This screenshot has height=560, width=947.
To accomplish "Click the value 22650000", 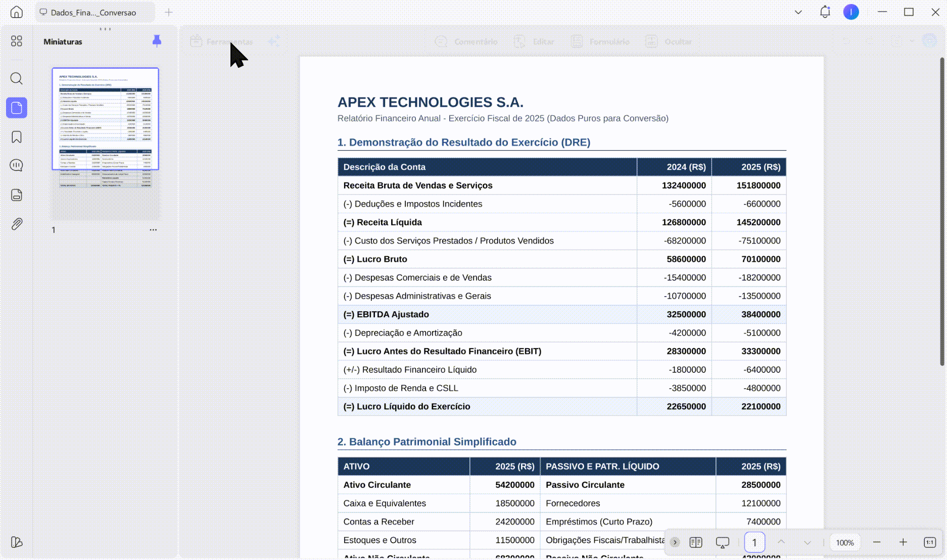I will pyautogui.click(x=686, y=406).
